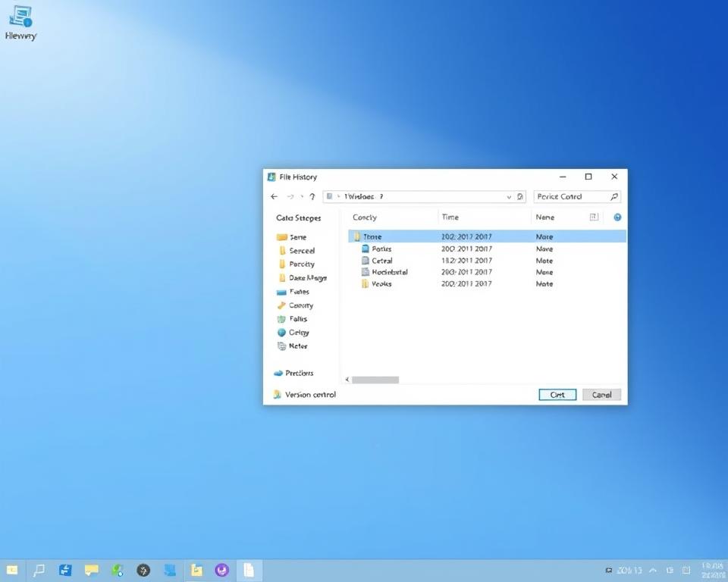Select the globe icon in the sidebar
Viewport: 728px width, 582px height.
[x=281, y=332]
